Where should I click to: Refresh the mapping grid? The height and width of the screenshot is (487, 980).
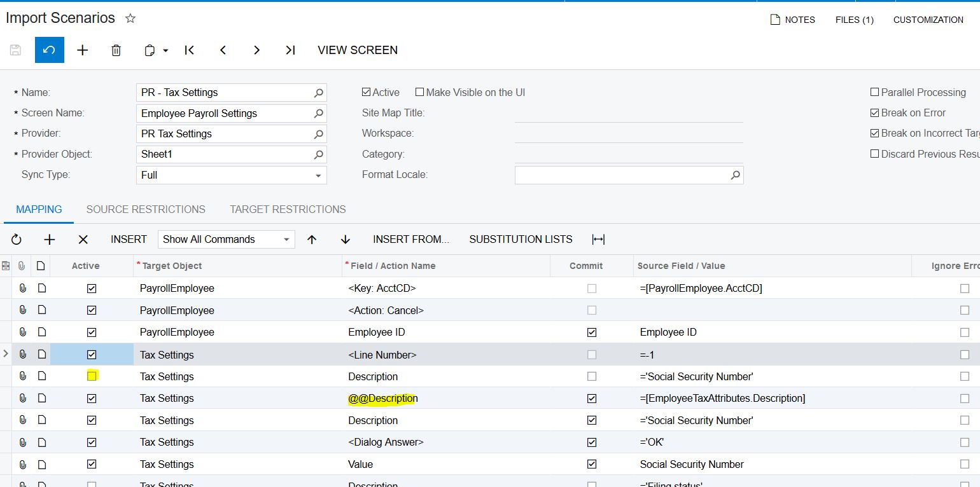tap(17, 240)
